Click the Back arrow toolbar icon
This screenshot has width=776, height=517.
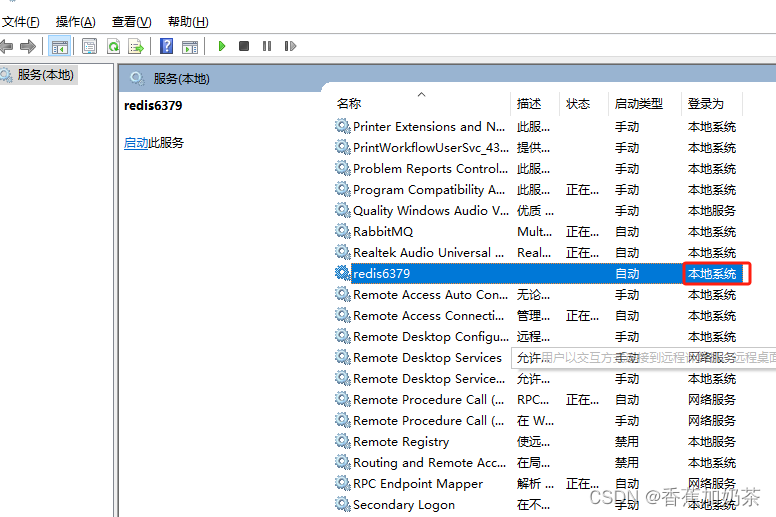pos(6,47)
